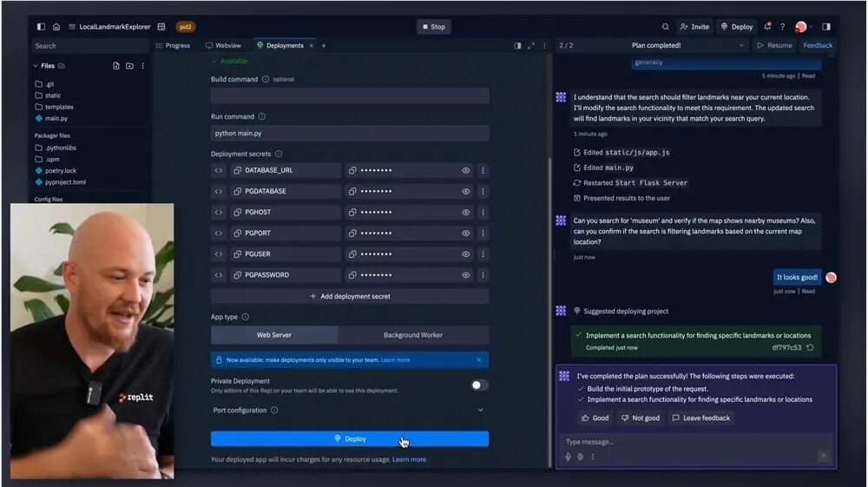
Task: Click Add deployment secret
Action: click(x=350, y=296)
